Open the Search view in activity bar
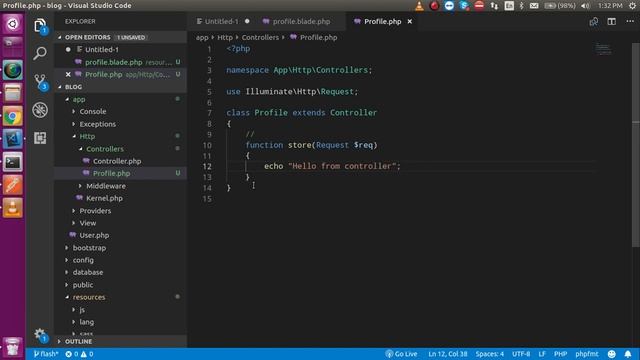 (40, 53)
